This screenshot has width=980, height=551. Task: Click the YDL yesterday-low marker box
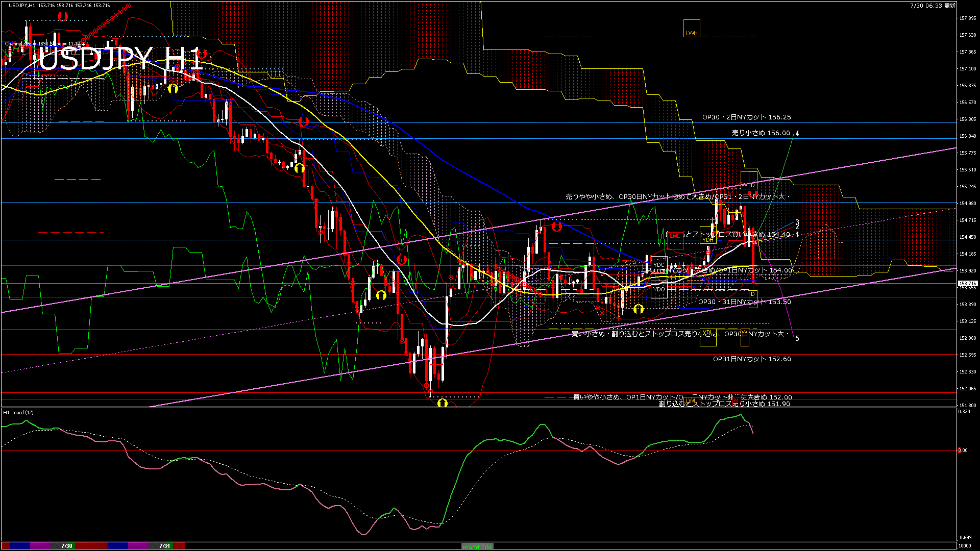click(707, 337)
